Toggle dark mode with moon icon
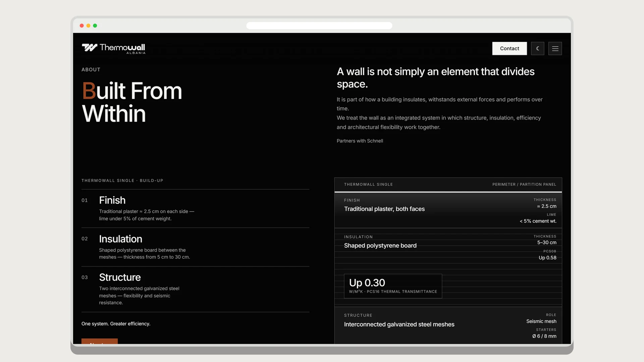 (538, 49)
